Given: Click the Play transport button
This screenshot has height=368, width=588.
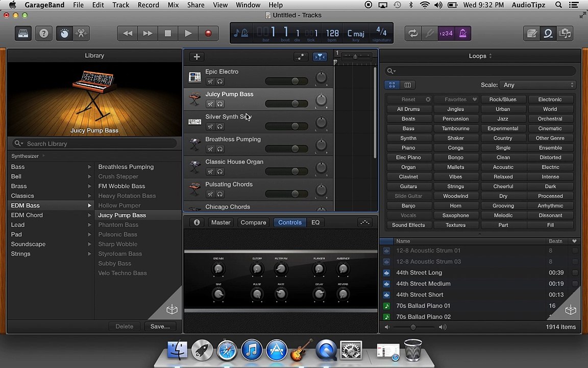Looking at the screenshot, I should (188, 33).
